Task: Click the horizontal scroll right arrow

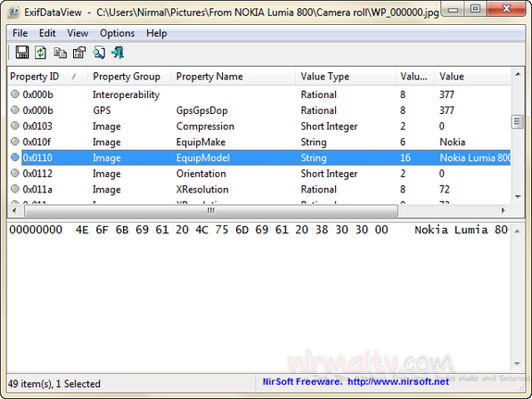Action: (x=503, y=210)
